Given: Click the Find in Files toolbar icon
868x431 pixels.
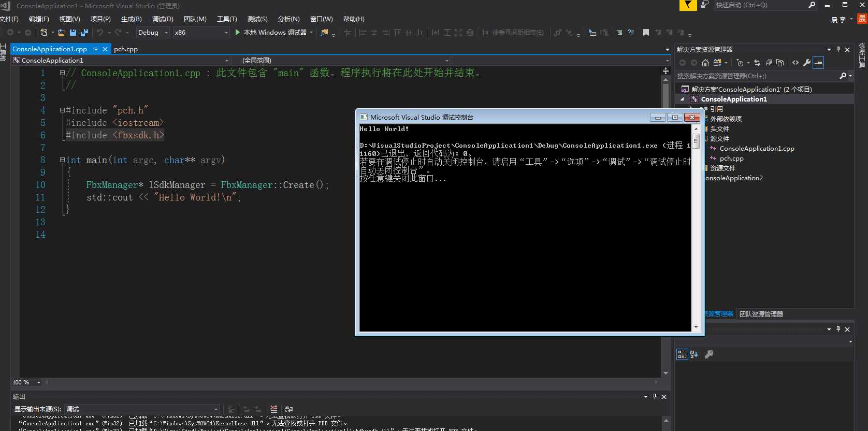Looking at the screenshot, I should tap(324, 33).
